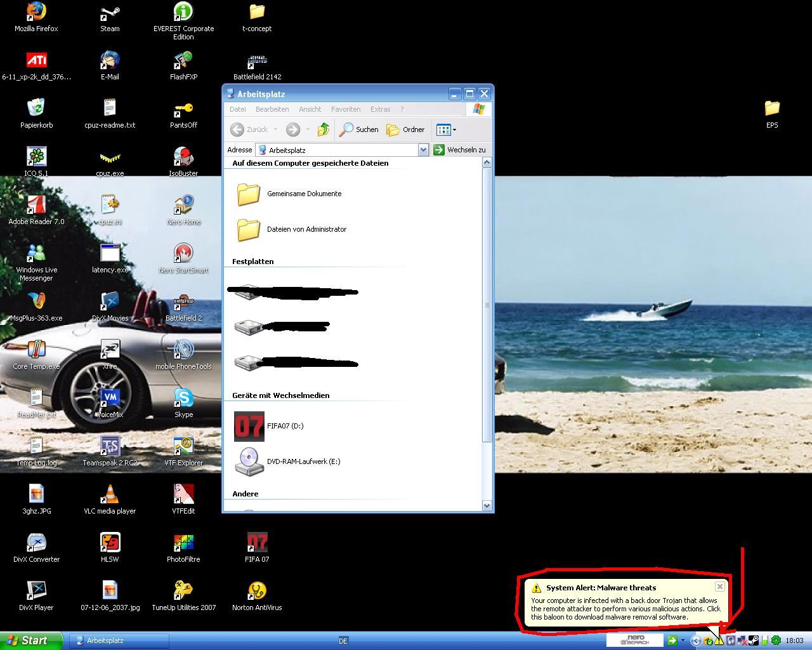812x650 pixels.
Task: Expand the Zurück history dropdown arrow
Action: pyautogui.click(x=275, y=129)
